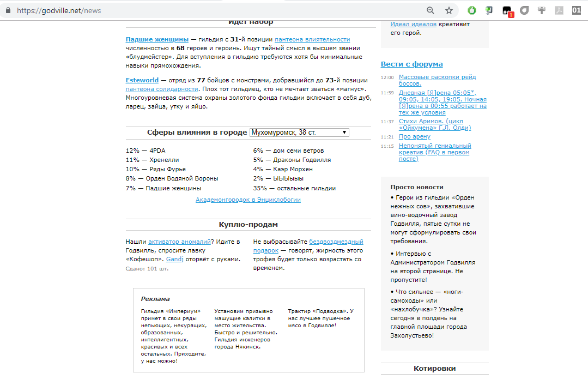Click the lock icon in the address bar
This screenshot has width=588, height=379.
tap(8, 10)
